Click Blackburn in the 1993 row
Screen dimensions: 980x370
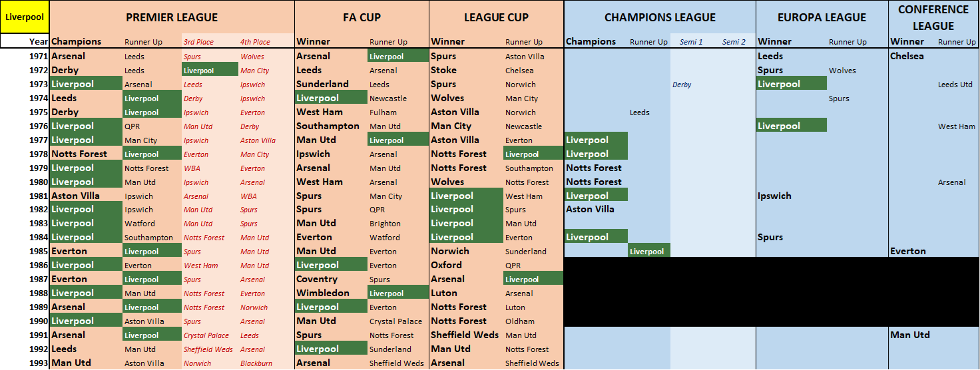pos(256,363)
